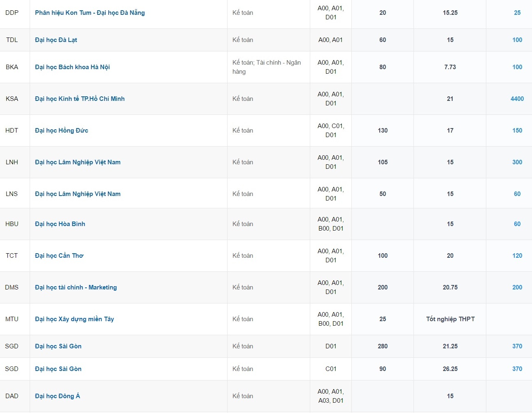This screenshot has width=532, height=413.
Task: Open Đại học Sài Gòn link in D01 row
Action: tap(58, 346)
